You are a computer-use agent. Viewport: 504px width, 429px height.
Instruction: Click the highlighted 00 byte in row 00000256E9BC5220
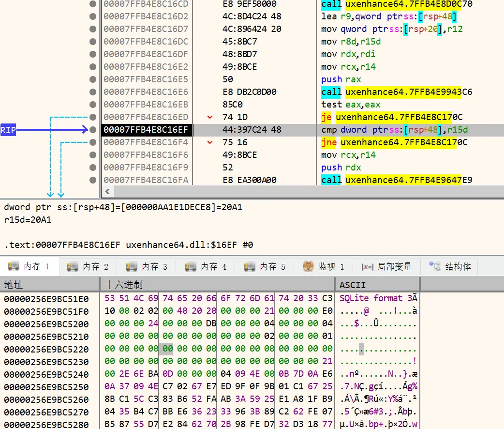(167, 349)
